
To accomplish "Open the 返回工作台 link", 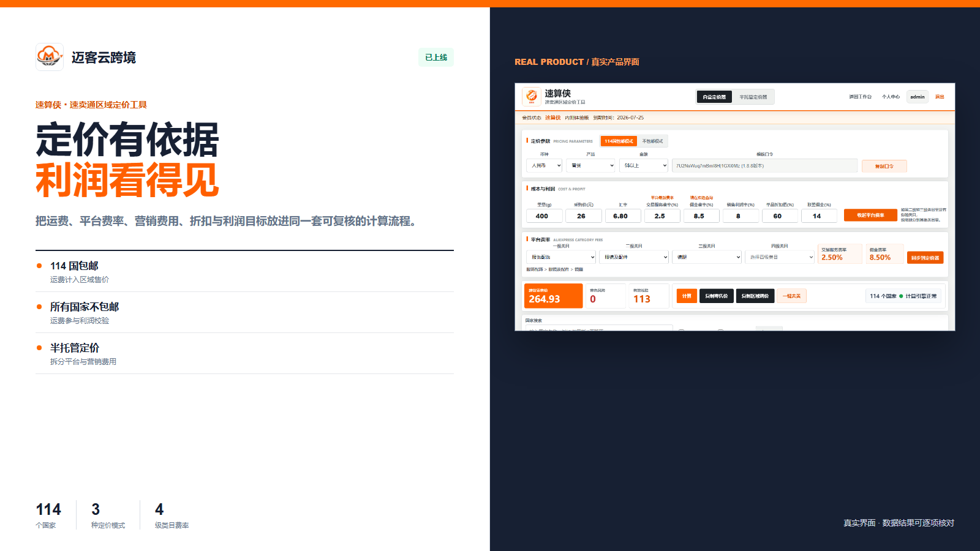I will (860, 97).
